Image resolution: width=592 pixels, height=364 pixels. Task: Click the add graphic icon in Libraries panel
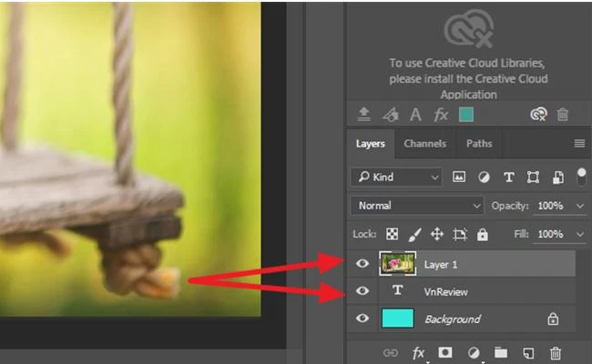[x=391, y=115]
